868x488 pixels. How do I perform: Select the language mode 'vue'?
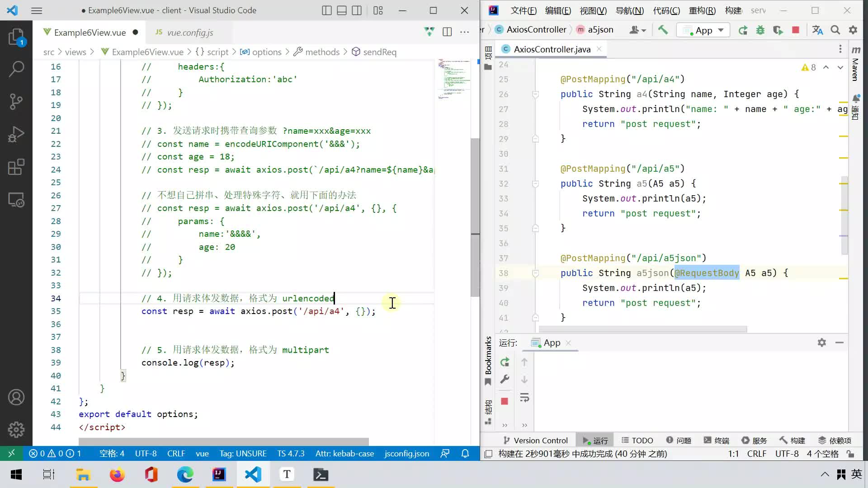202,453
